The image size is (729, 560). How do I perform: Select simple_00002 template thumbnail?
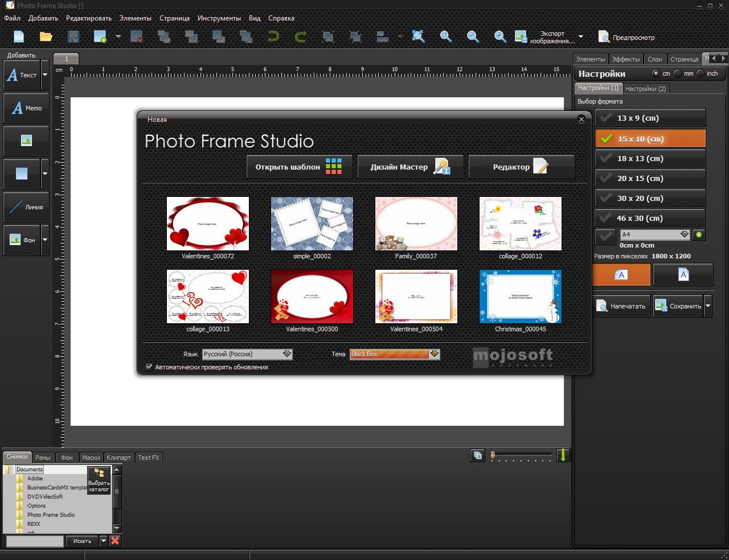tap(312, 224)
